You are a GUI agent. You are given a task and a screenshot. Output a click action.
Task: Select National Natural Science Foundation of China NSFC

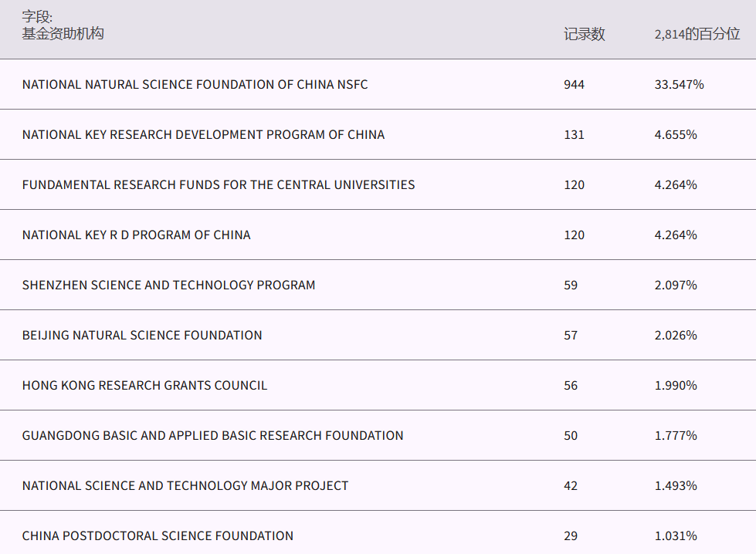195,85
